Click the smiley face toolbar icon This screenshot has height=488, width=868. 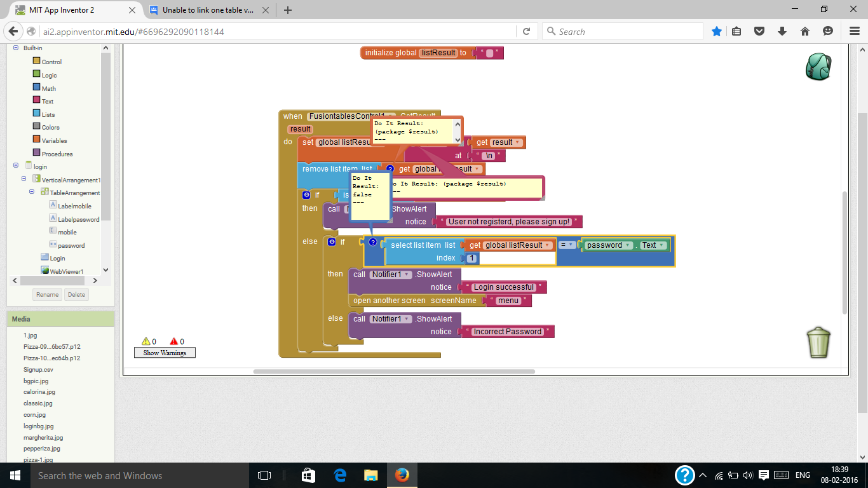828,31
